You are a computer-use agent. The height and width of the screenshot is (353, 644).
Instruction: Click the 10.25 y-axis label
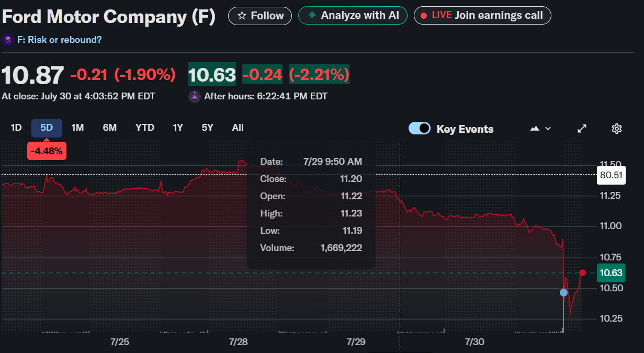pyautogui.click(x=611, y=318)
